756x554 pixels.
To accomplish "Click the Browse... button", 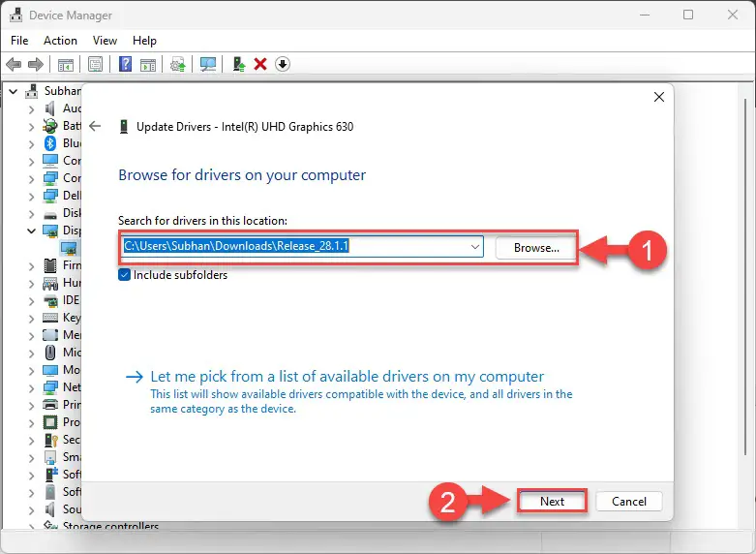I will click(x=536, y=248).
